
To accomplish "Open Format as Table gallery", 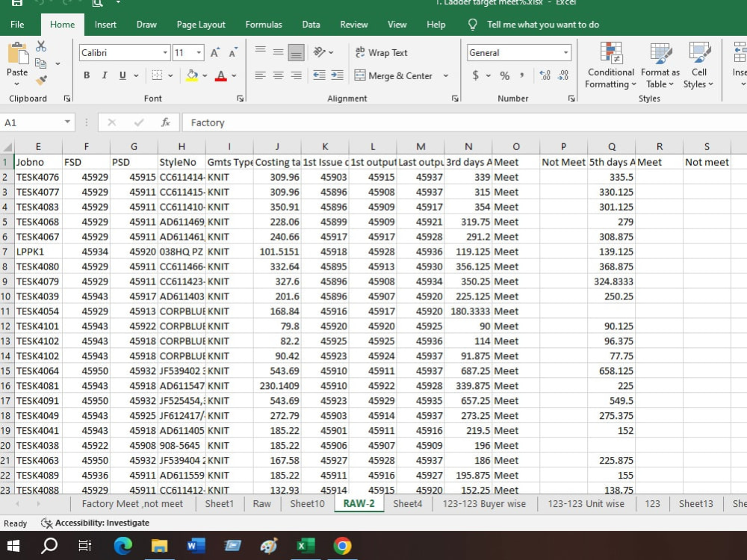I will click(x=660, y=65).
